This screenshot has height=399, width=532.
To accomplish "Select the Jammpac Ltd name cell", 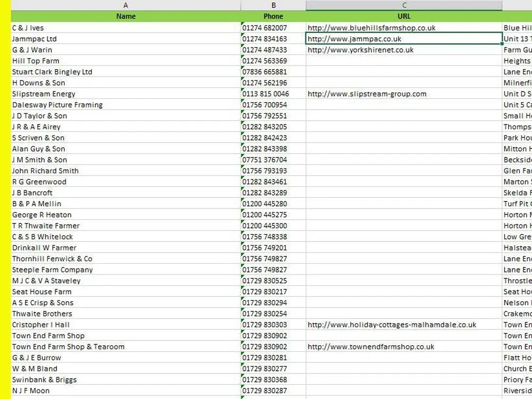I will [x=126, y=39].
